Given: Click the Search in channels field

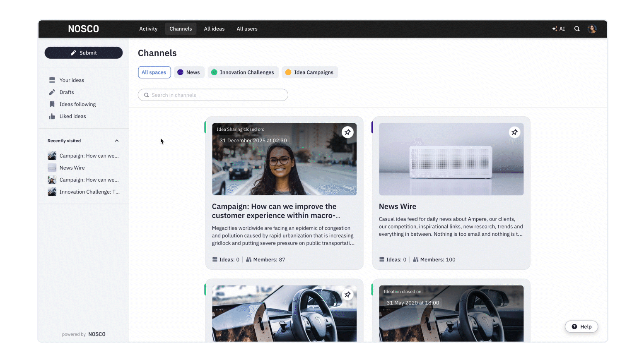Looking at the screenshot, I should click(213, 95).
